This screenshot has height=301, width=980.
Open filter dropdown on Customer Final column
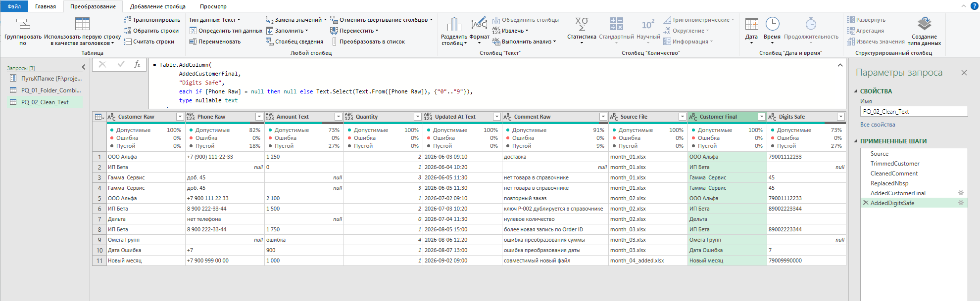[761, 117]
